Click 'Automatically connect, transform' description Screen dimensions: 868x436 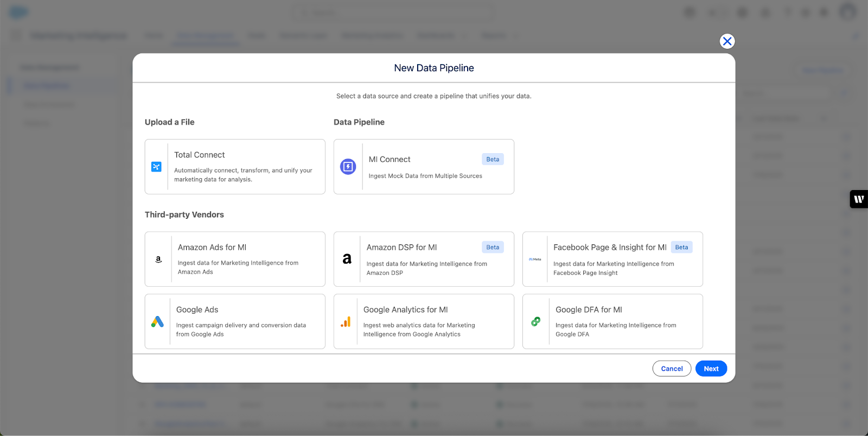coord(243,175)
